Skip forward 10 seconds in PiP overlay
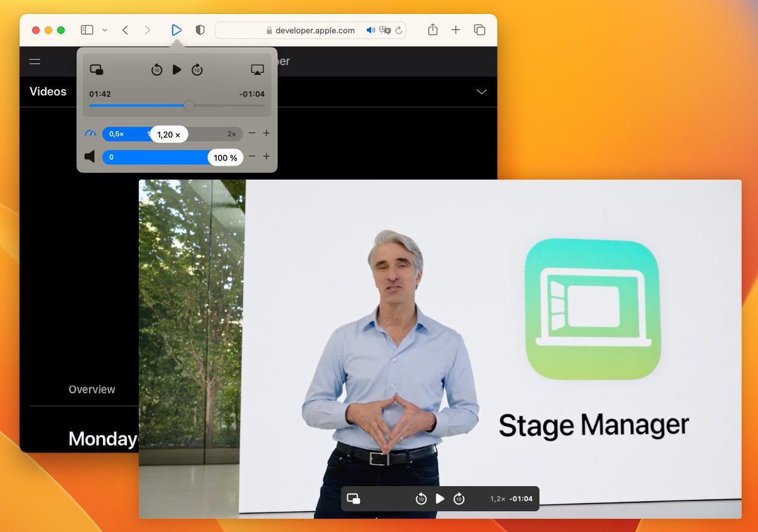Screen dimensions: 758x532 point(459,499)
